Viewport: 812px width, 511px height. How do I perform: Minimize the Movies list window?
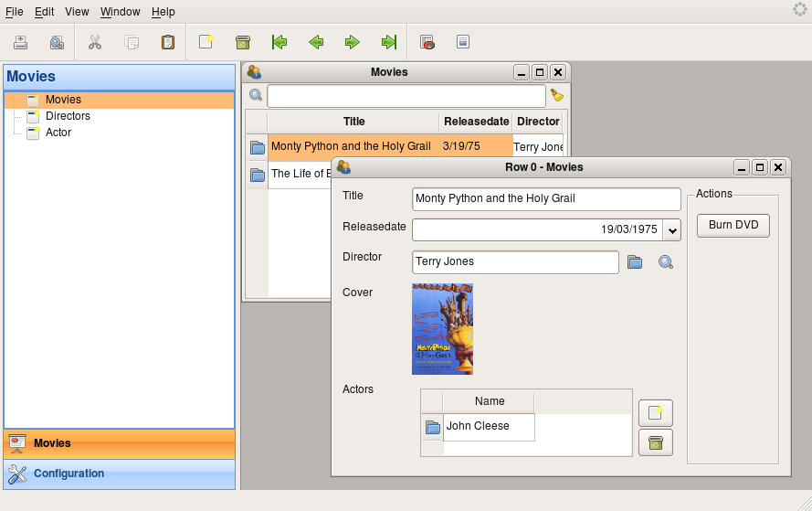tap(522, 72)
